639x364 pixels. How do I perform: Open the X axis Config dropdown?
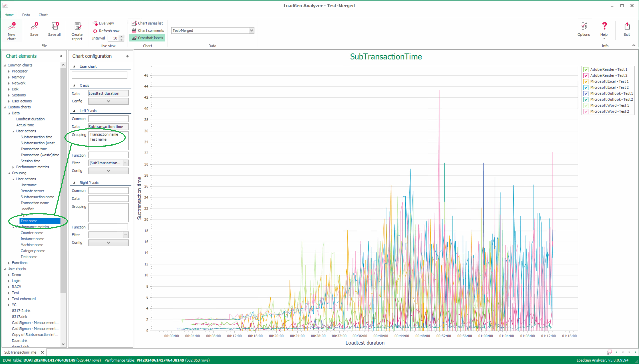coord(108,101)
